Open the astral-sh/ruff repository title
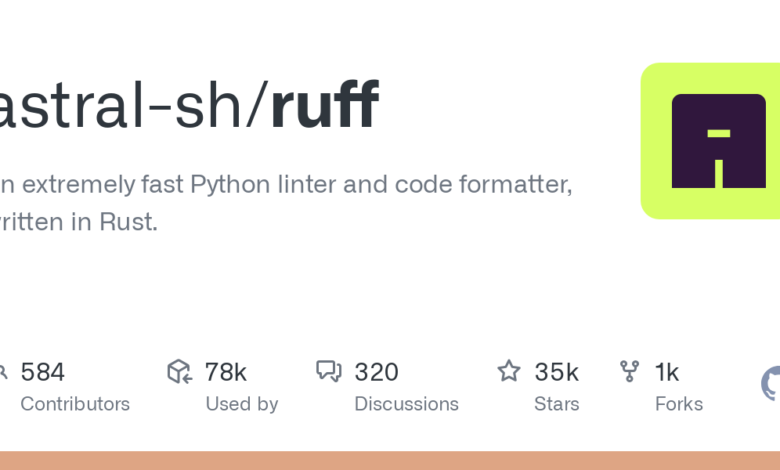Viewport: 780px width, 470px height. pyautogui.click(x=188, y=105)
